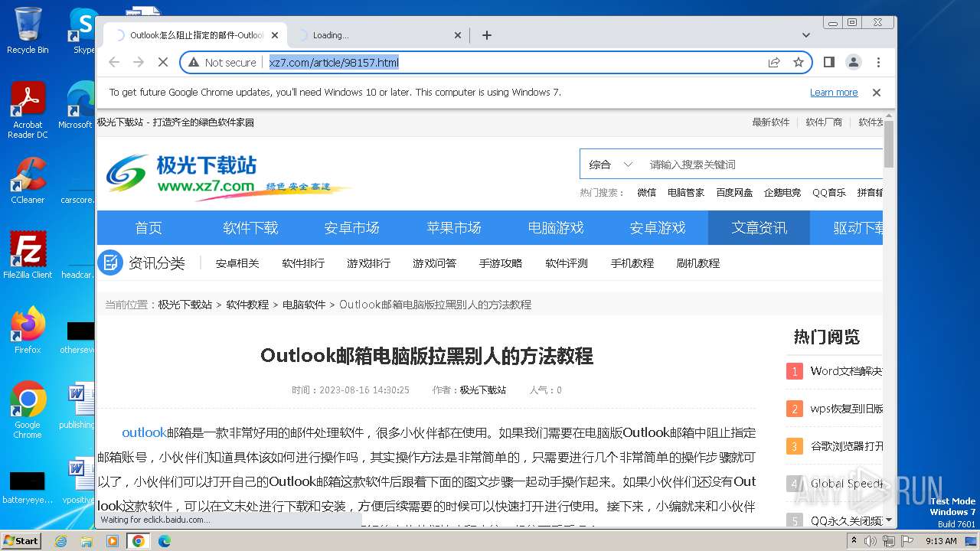Share this page using the share icon
Screen dimensions: 980x551
[774, 62]
